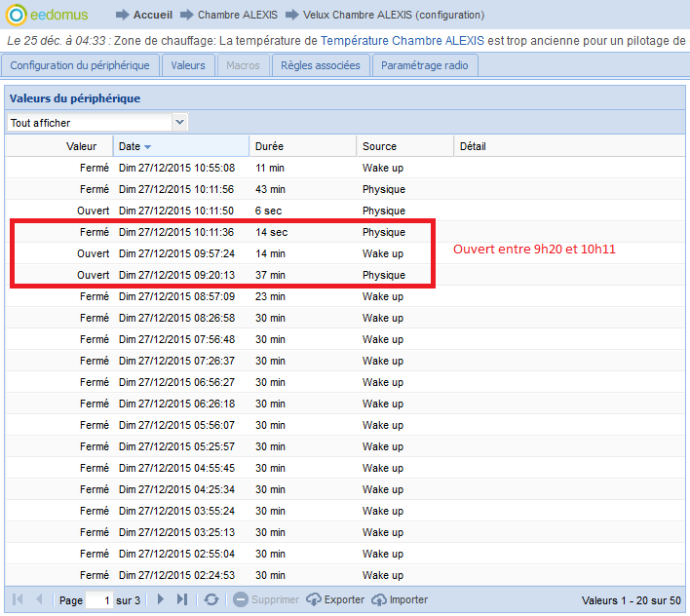Screen dimensions: 690x616
Task: Select Ouvert row at 09:57:24
Action: click(345, 253)
